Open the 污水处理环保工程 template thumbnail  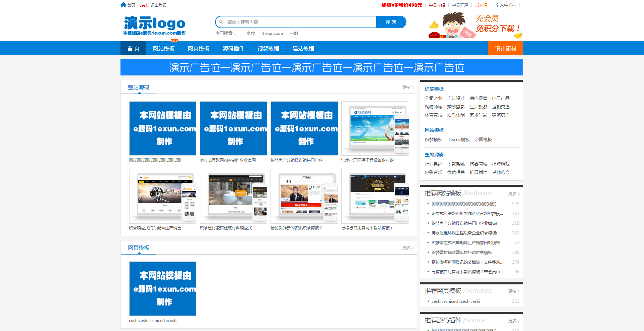coord(375,129)
